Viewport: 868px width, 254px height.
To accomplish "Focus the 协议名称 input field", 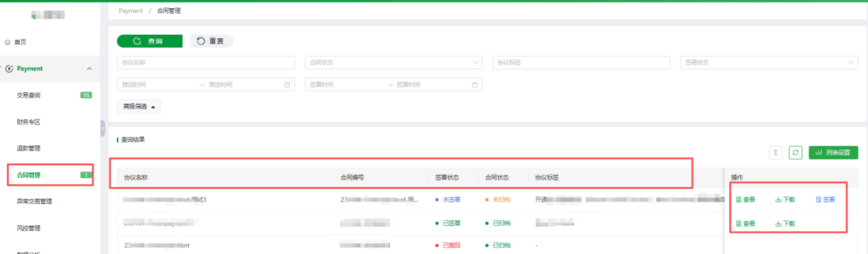I will 206,62.
